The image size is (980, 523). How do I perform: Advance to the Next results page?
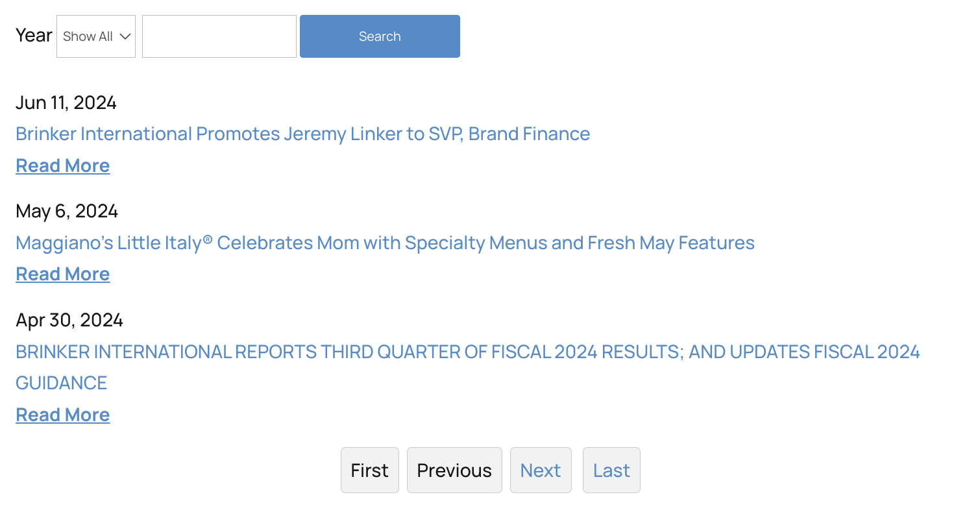pyautogui.click(x=541, y=470)
